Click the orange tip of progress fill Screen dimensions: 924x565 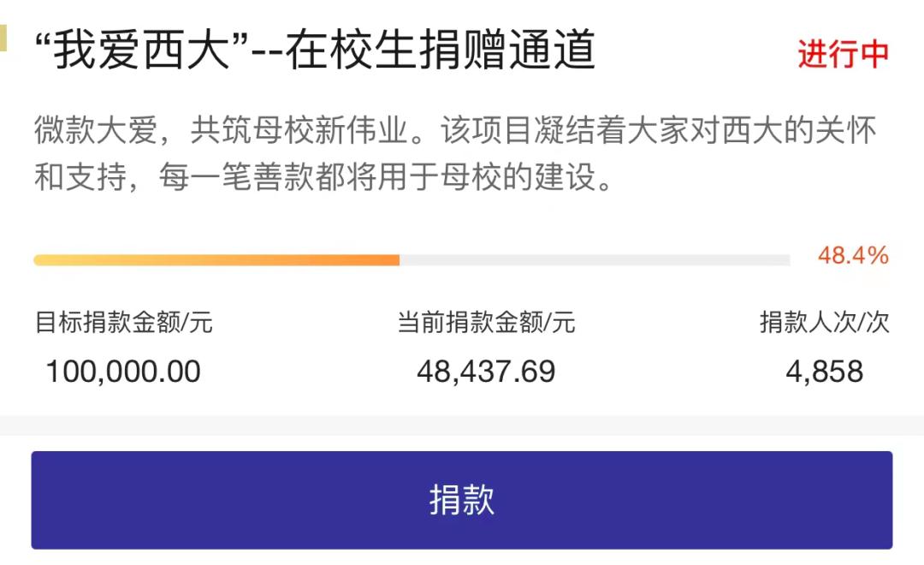click(389, 260)
